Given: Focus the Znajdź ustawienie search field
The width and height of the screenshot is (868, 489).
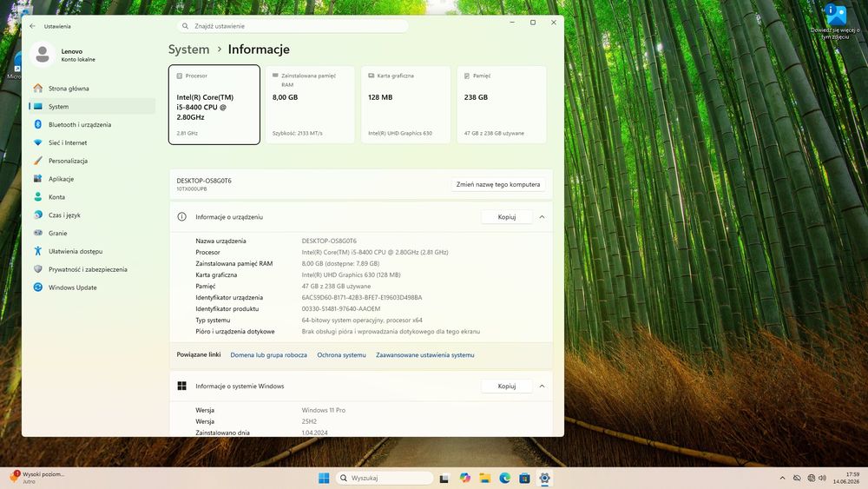Looking at the screenshot, I should 293,26.
